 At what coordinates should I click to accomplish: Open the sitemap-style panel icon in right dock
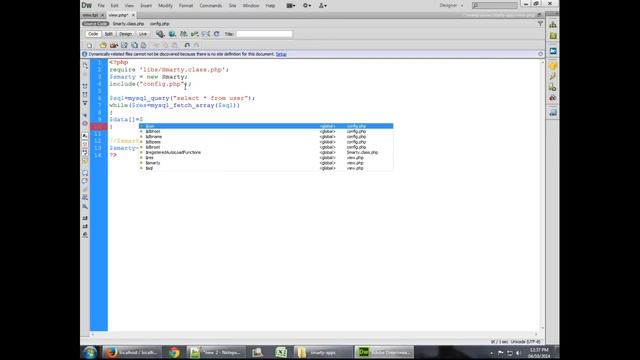553,25
